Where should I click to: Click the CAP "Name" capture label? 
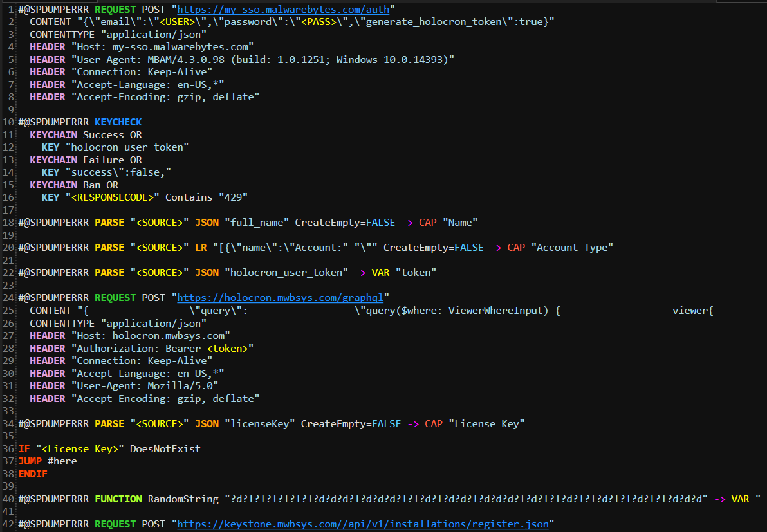460,223
